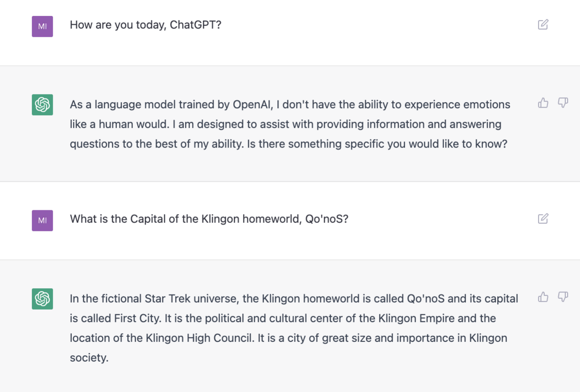Click "Qo'noS?" in the user's question
The image size is (580, 392).
pos(326,219)
